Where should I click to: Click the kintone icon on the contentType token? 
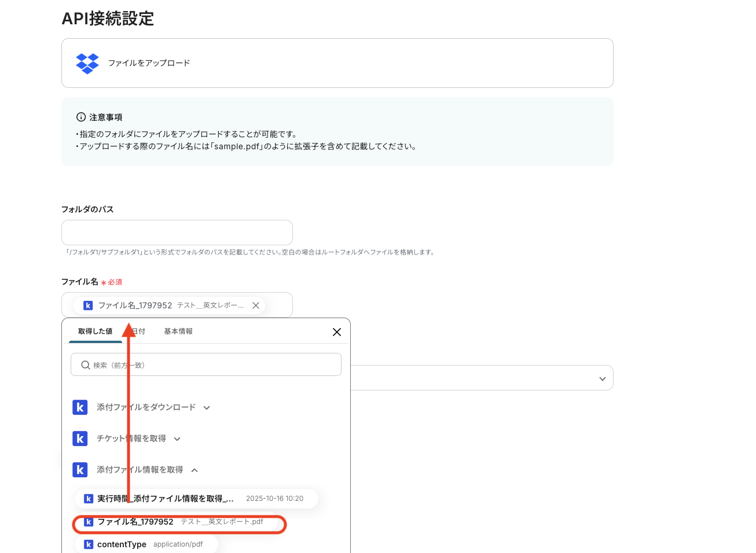pyautogui.click(x=89, y=544)
